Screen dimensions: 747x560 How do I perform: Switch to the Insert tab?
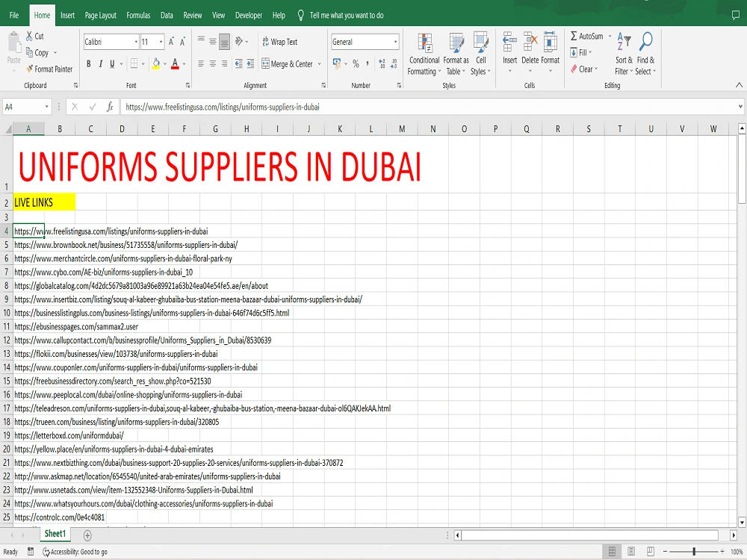[x=67, y=15]
